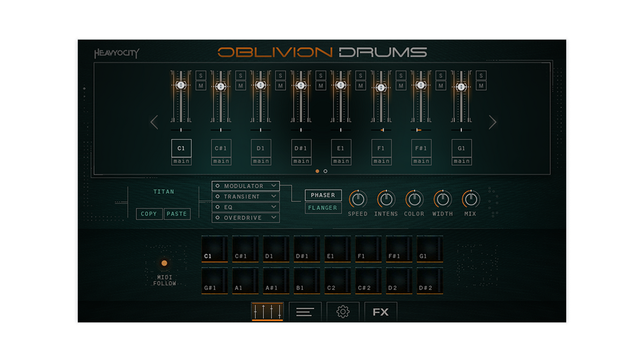
Task: Expand the TRANSIENT dropdown
Action: point(274,196)
